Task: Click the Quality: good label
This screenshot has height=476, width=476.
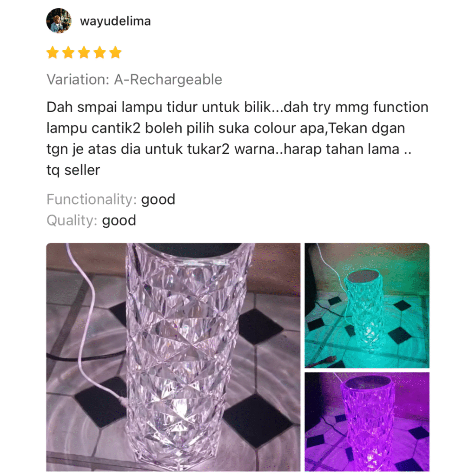Action: point(91,220)
